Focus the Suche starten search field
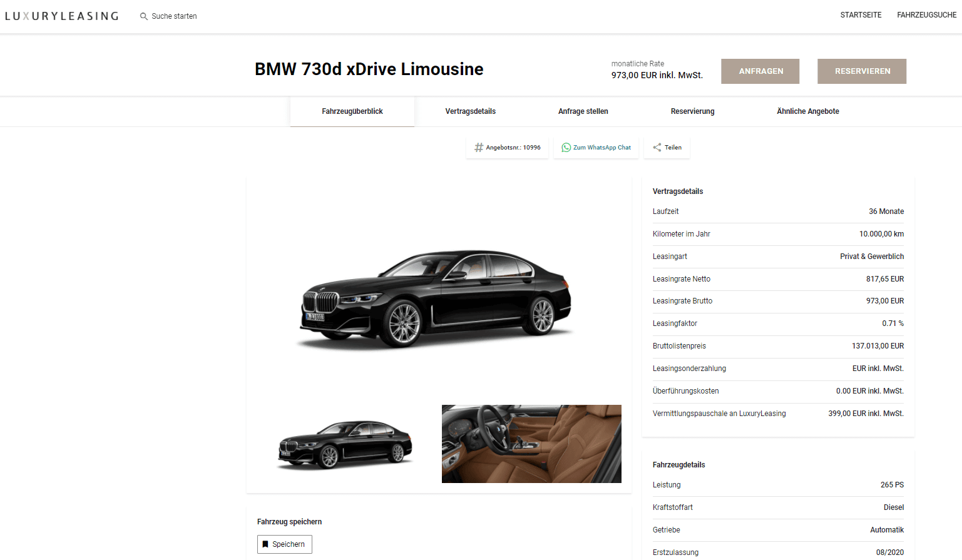 tap(174, 16)
